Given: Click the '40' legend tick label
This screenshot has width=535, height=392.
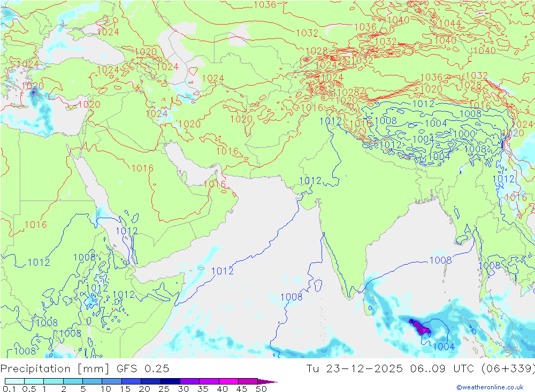Looking at the screenshot, I should (x=222, y=389).
